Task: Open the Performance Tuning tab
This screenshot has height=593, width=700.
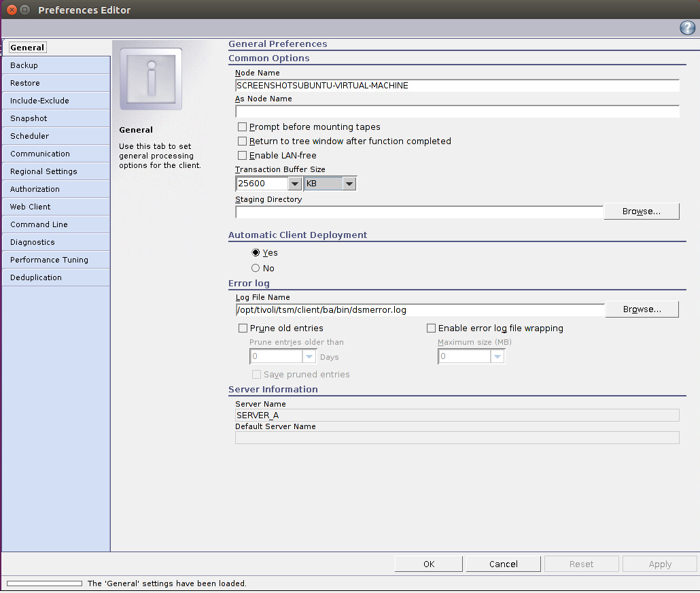Action: [56, 260]
